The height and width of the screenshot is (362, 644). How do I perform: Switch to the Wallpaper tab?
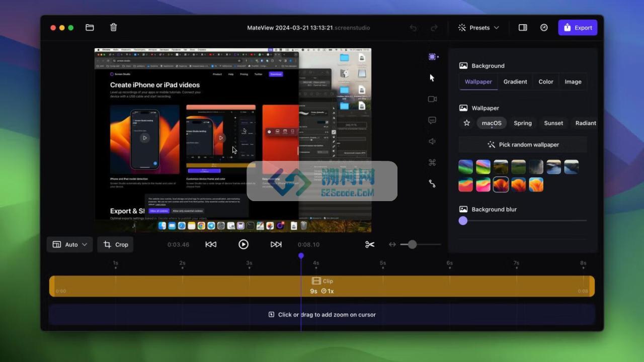pyautogui.click(x=478, y=81)
